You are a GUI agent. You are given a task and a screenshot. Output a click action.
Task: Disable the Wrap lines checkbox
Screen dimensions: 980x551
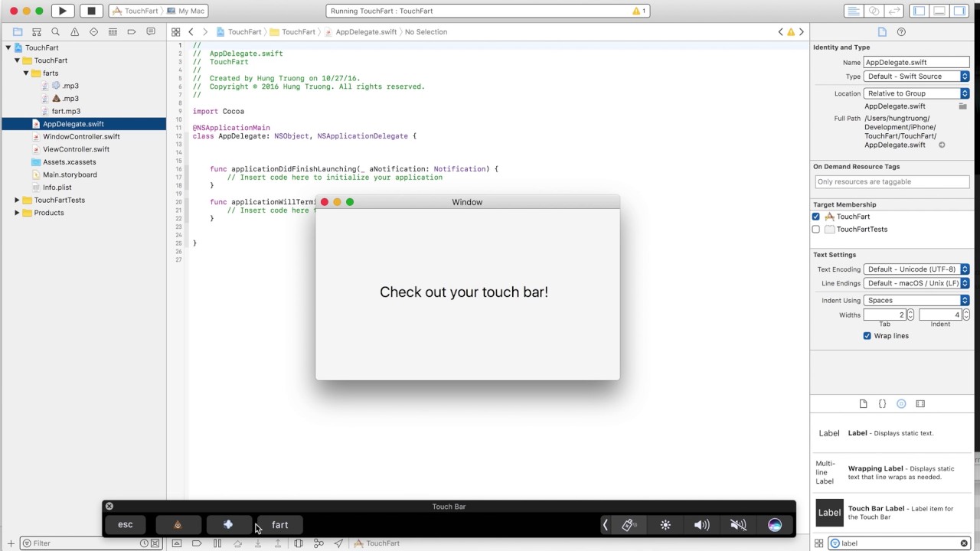tap(867, 336)
